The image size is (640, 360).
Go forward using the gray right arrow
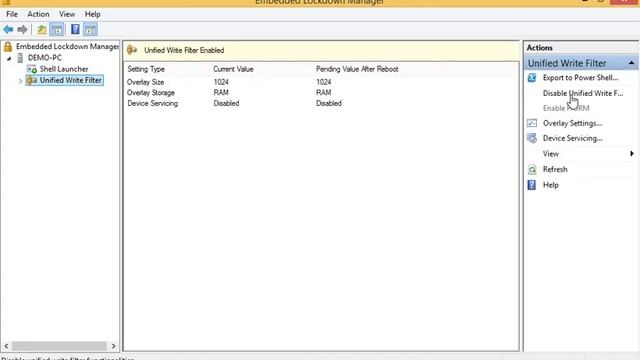pos(22,29)
